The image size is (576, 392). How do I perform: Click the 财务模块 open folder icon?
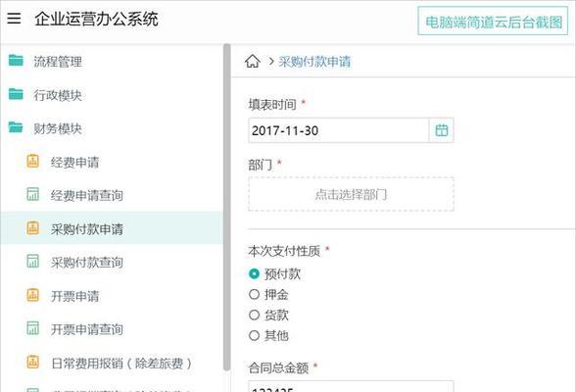click(16, 127)
